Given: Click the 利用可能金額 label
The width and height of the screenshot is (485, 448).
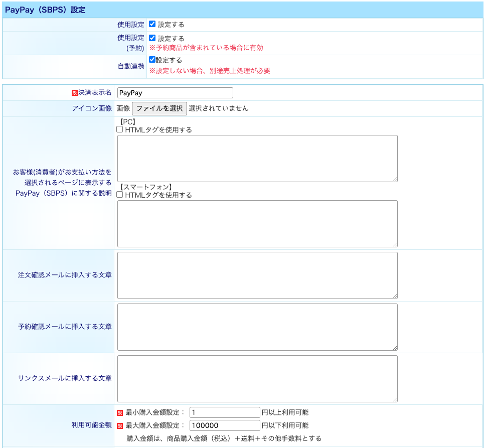Looking at the screenshot, I should click(x=92, y=425).
